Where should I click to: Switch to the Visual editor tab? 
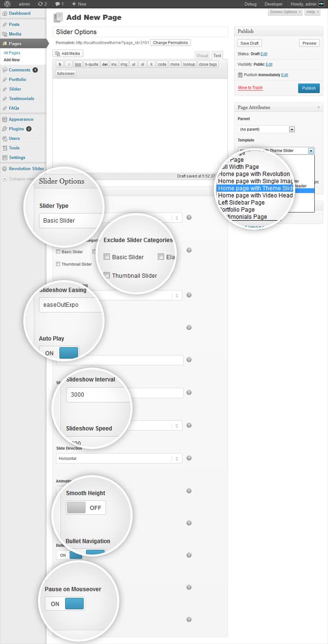pyautogui.click(x=202, y=56)
